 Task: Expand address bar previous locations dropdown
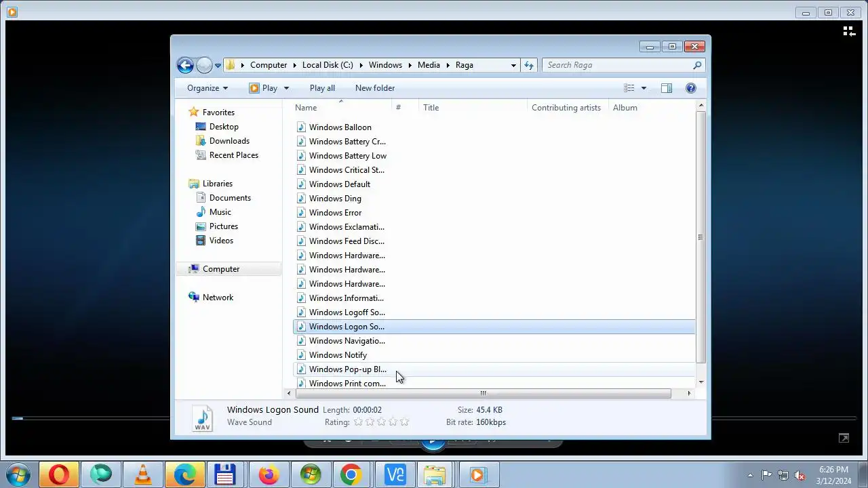coord(513,65)
